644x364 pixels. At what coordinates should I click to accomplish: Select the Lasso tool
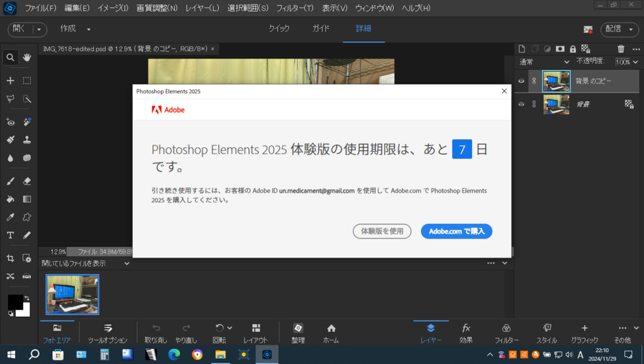coord(10,99)
